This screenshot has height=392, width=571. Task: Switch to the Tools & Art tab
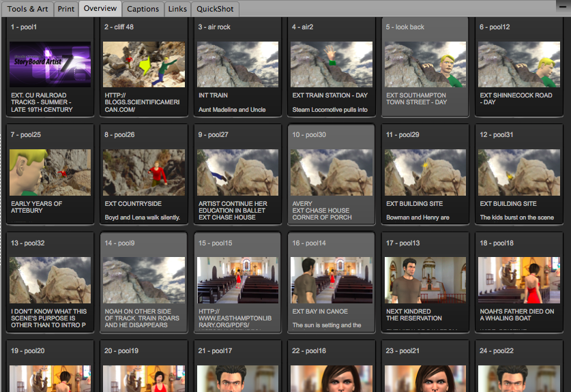coord(27,9)
